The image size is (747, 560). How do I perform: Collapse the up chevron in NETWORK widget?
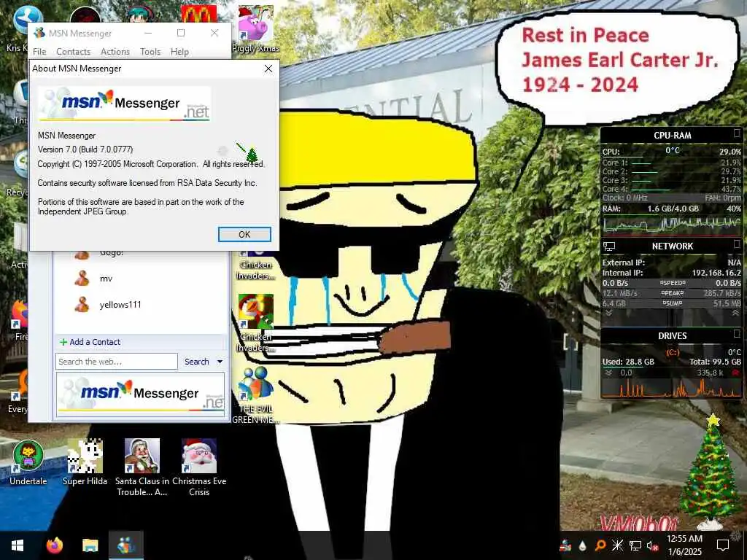point(735,314)
